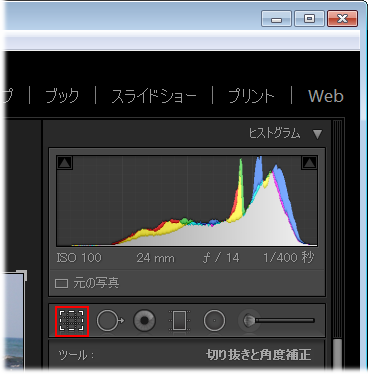Select the Graduated Filter tool
Screen dimensions: 368x374
(179, 321)
